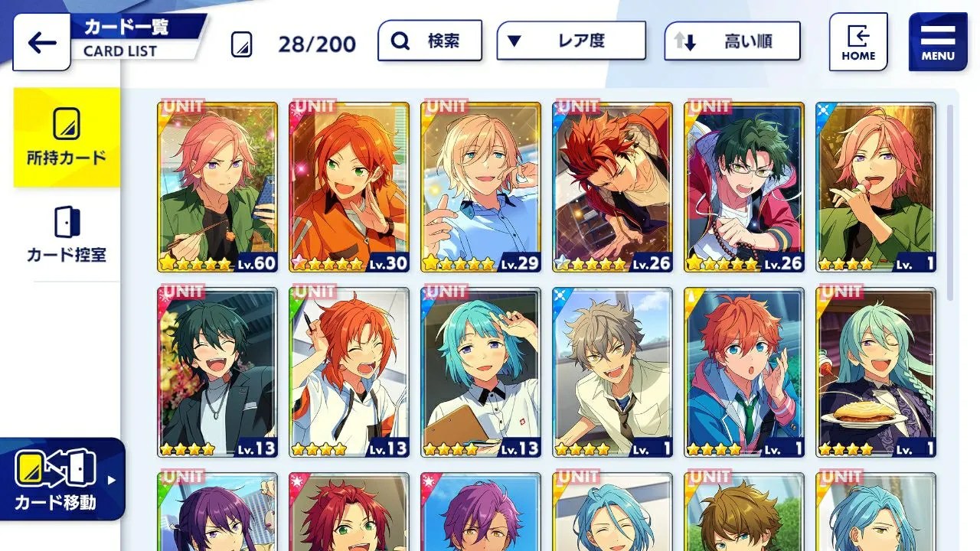Choose the teal-haired clipboard Lv.13 card
Screen dimensions: 980x551
tap(481, 373)
